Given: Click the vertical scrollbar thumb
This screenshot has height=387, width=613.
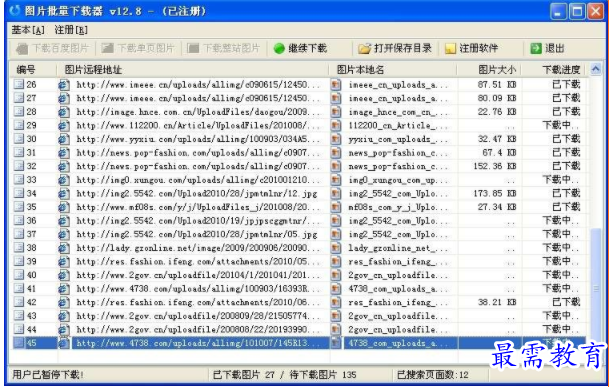Looking at the screenshot, I should tap(596, 288).
